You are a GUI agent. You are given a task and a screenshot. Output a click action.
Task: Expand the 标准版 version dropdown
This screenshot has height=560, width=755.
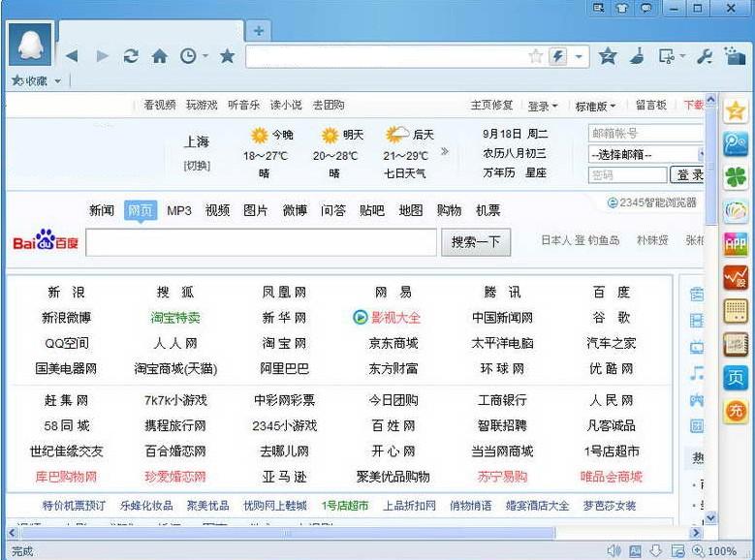coord(596,106)
